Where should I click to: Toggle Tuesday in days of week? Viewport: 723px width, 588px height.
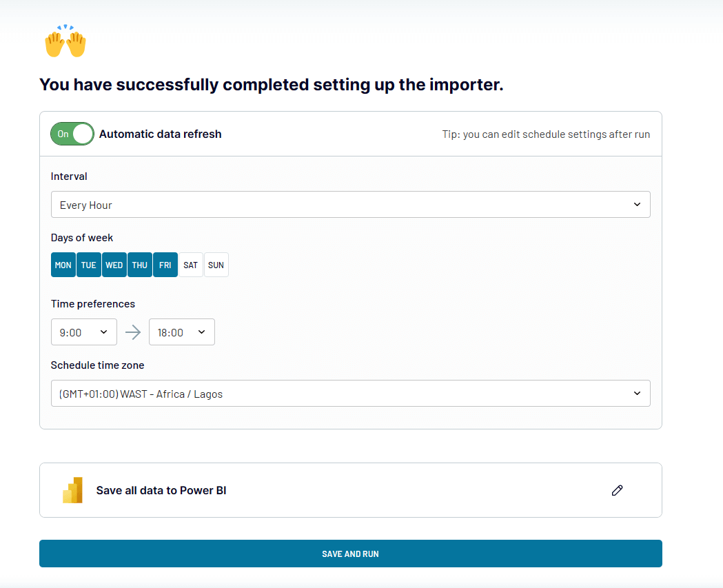click(88, 265)
